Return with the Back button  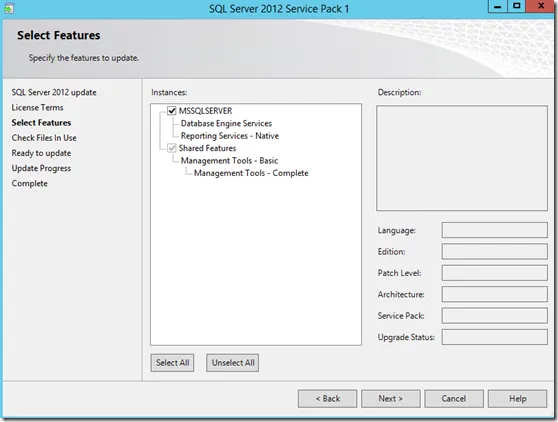pos(327,399)
